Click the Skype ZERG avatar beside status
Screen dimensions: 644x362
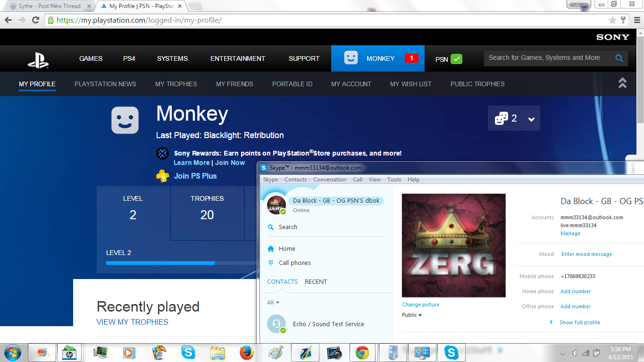[x=276, y=205]
